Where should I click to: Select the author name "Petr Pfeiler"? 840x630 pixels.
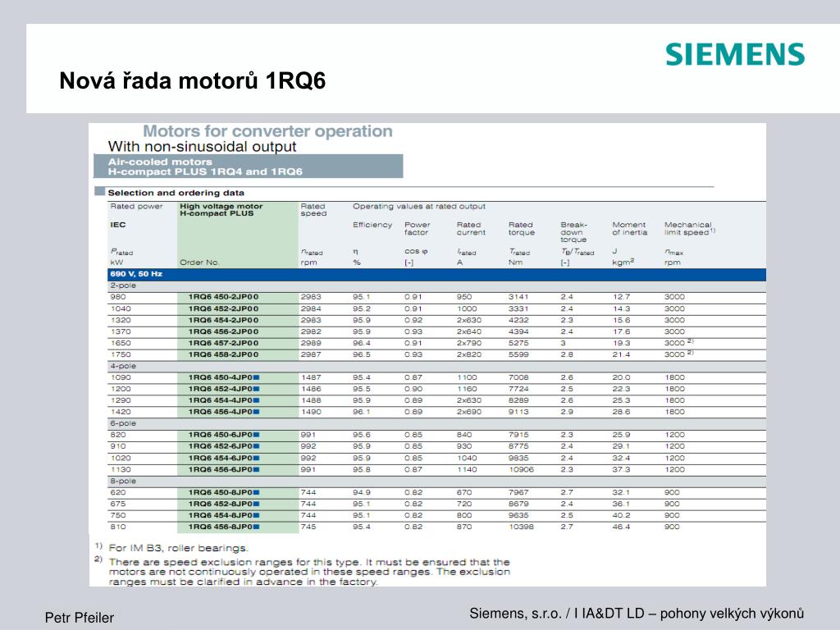(x=80, y=618)
